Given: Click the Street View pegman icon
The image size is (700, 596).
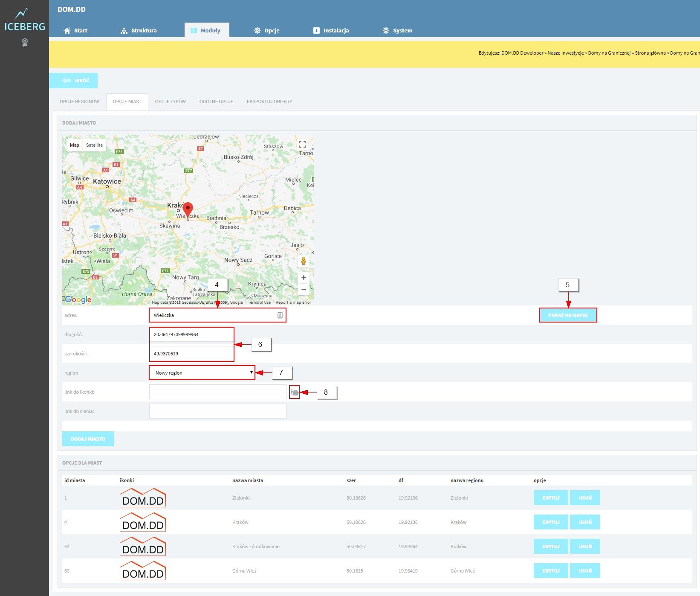Looking at the screenshot, I should (304, 261).
